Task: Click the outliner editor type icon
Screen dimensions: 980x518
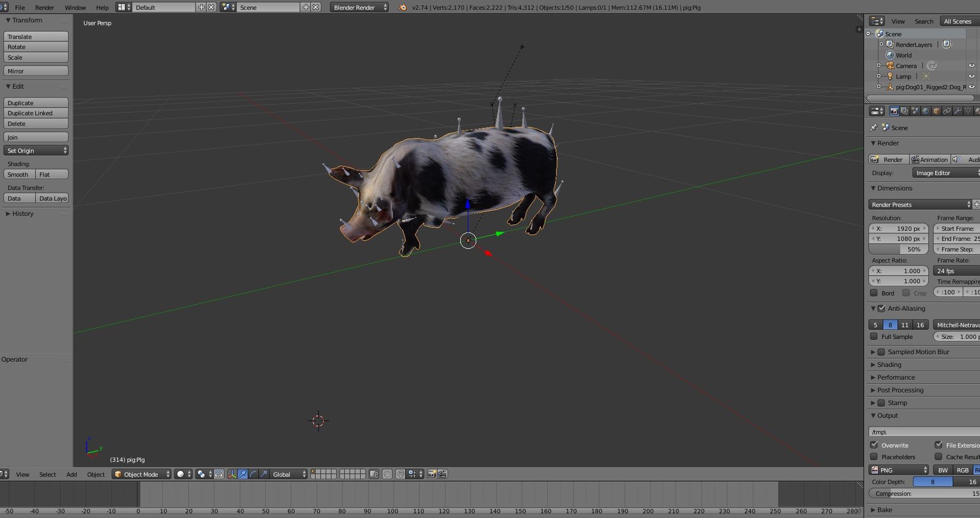Action: point(877,21)
